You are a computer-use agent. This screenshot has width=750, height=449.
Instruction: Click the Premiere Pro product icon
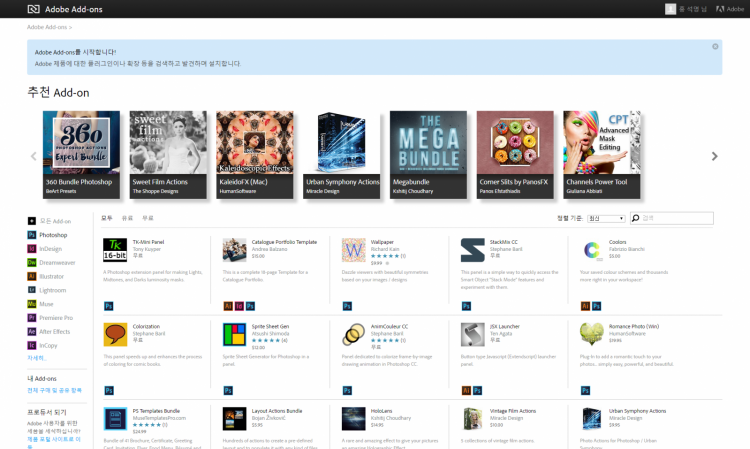(32, 317)
